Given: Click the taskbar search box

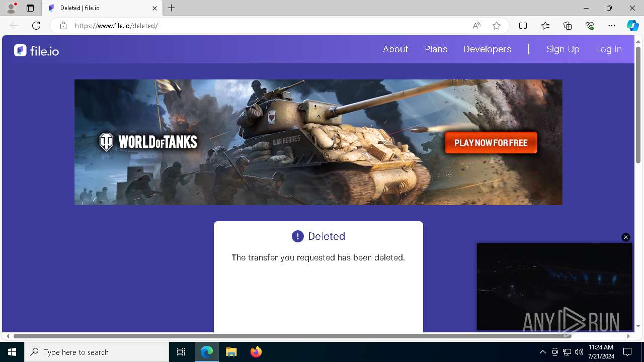Looking at the screenshot, I should point(97,352).
